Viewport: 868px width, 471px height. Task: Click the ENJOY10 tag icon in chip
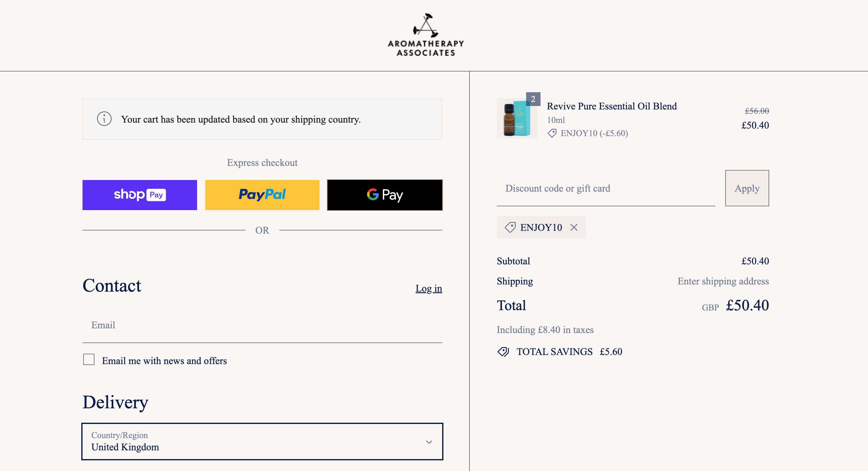(510, 228)
